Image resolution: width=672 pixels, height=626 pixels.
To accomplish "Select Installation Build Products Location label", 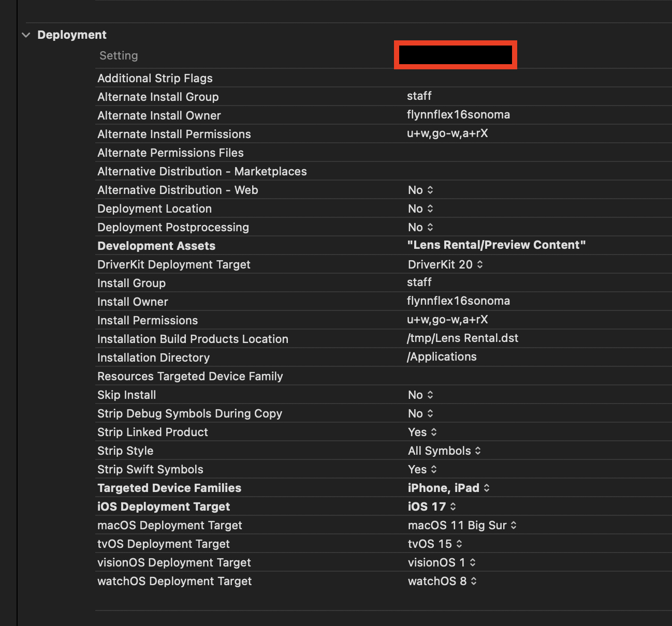I will [x=193, y=339].
